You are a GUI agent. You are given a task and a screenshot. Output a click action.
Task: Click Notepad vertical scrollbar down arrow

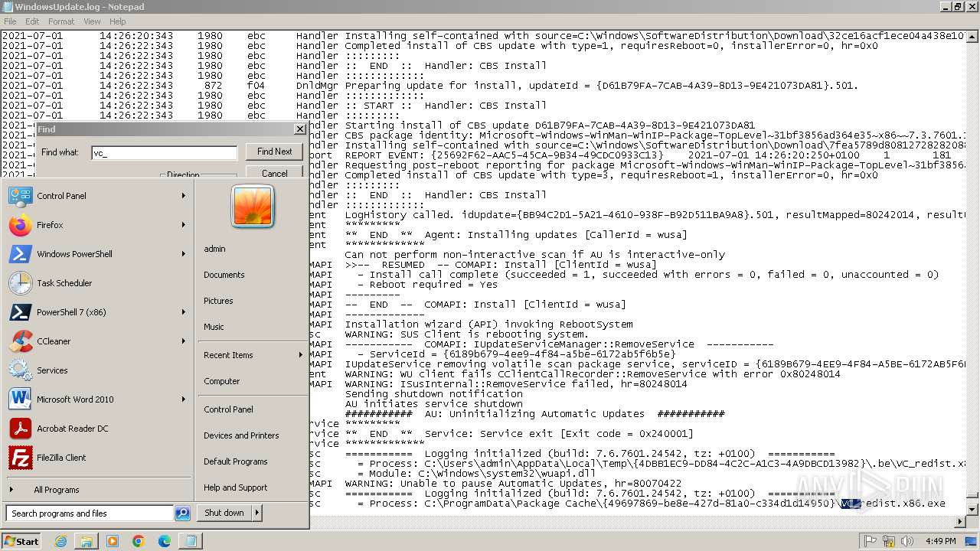[x=972, y=509]
